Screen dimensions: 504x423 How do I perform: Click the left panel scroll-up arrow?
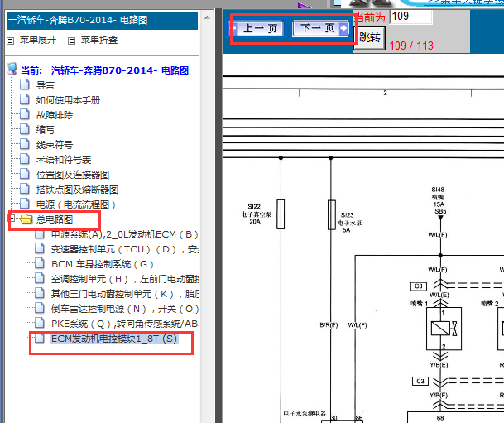[208, 17]
